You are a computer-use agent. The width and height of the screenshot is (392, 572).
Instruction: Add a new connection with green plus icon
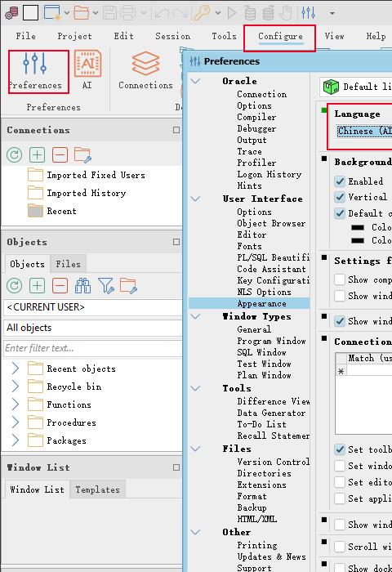click(38, 155)
